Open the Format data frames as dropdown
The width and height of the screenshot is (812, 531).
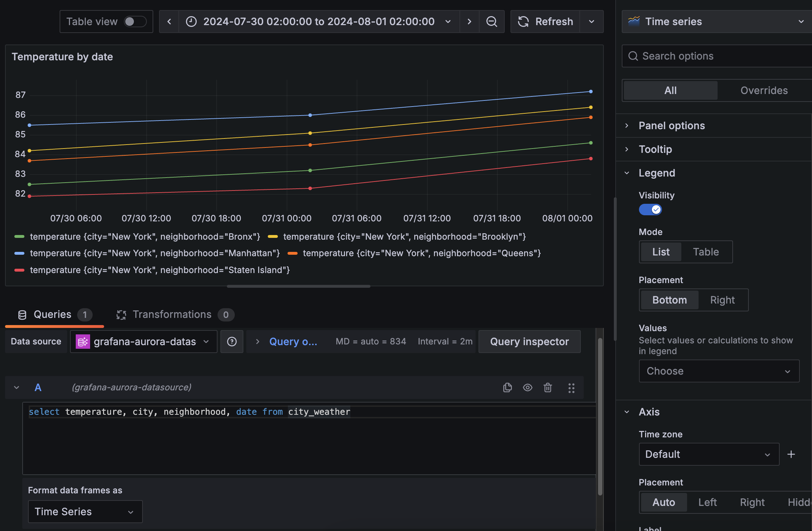(x=85, y=511)
